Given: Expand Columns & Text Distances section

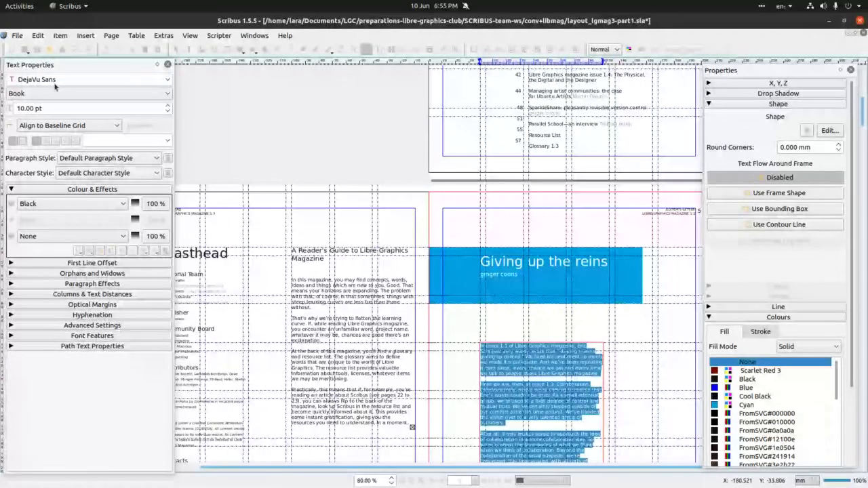Looking at the screenshot, I should 89,294.
